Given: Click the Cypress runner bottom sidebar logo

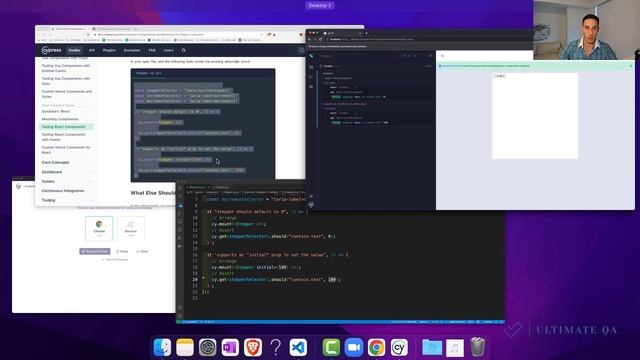Looking at the screenshot, I should [x=311, y=204].
